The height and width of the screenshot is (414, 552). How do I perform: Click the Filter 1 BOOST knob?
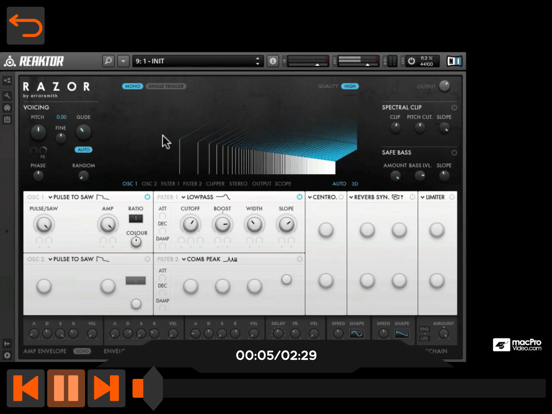(222, 225)
